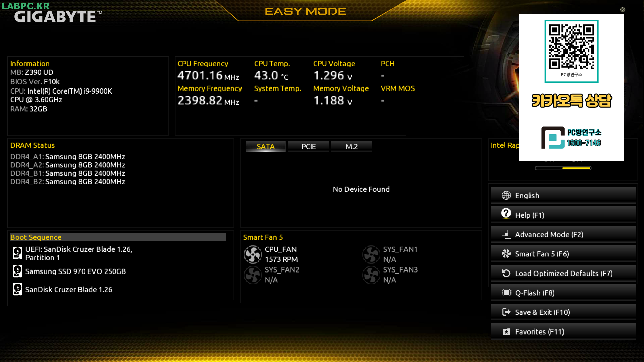Viewport: 644px width, 362px height.
Task: Click the SYS_FAN1 fan icon
Action: (371, 255)
